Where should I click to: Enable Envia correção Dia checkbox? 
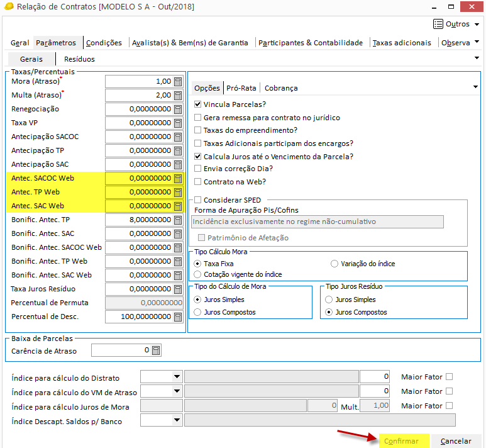point(197,169)
